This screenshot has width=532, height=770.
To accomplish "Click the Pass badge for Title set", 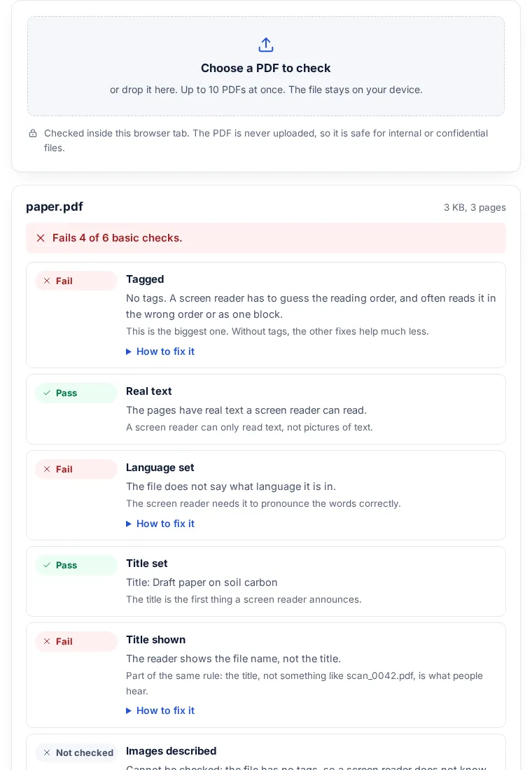I will click(x=76, y=565).
